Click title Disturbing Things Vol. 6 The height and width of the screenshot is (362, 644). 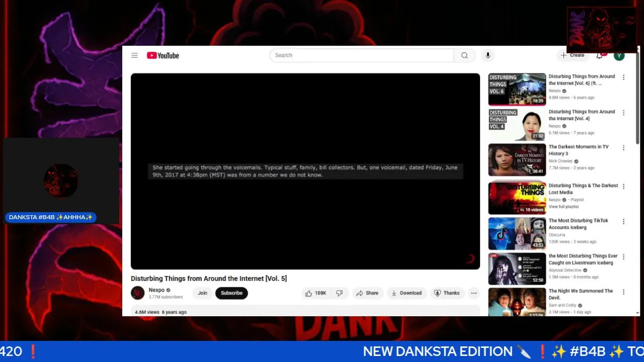tap(582, 80)
